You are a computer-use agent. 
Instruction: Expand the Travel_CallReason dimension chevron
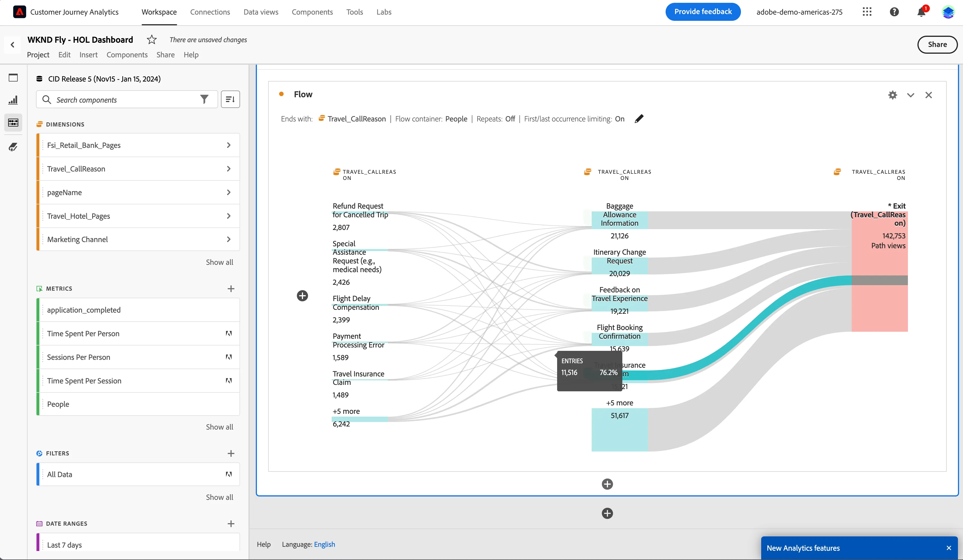[229, 169]
